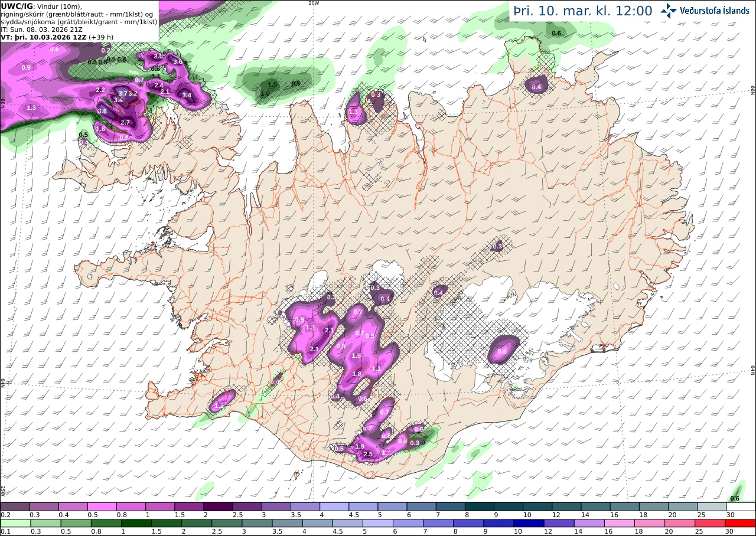Pick the dark purple snow swatch labeled 2
Screen dimensions: 756x536
[x=218, y=506]
